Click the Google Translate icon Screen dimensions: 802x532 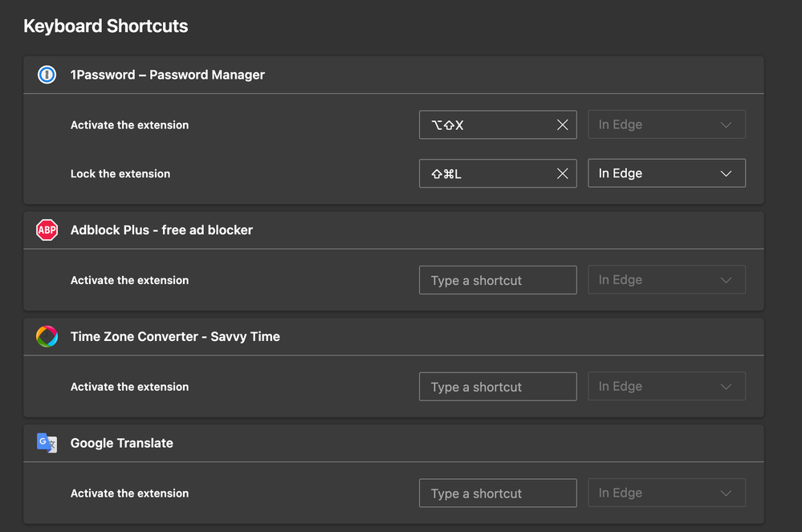(47, 443)
